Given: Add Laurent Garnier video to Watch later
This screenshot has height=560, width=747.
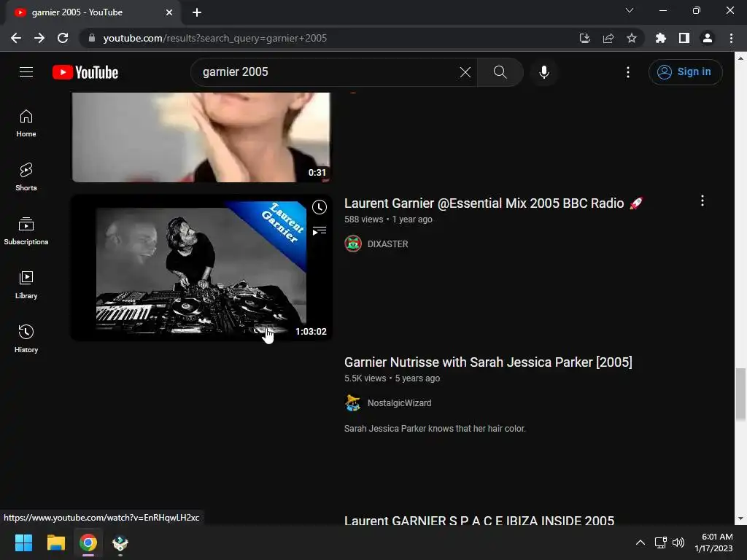Looking at the screenshot, I should click(320, 207).
